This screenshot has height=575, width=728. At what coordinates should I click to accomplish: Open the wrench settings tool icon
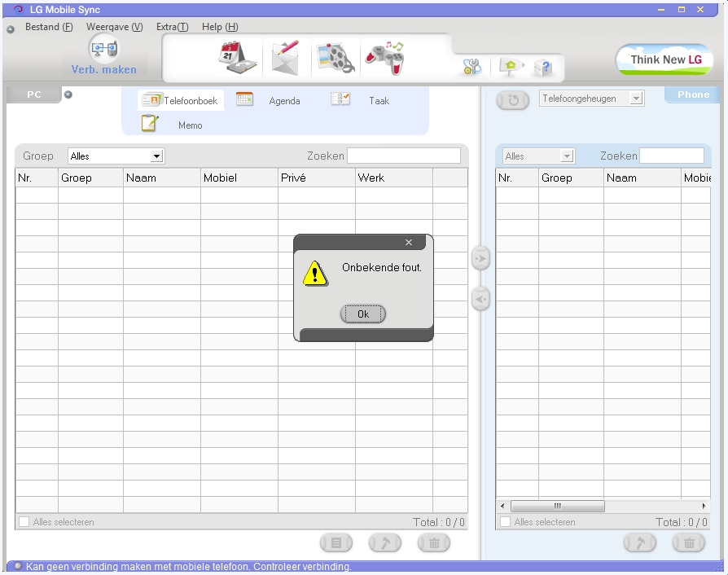click(x=472, y=67)
